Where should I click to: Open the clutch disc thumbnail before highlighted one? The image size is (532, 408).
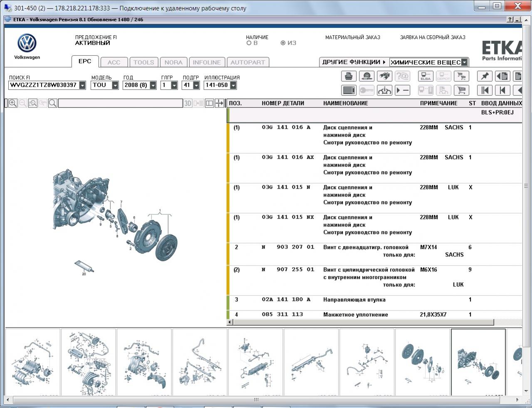tap(423, 362)
